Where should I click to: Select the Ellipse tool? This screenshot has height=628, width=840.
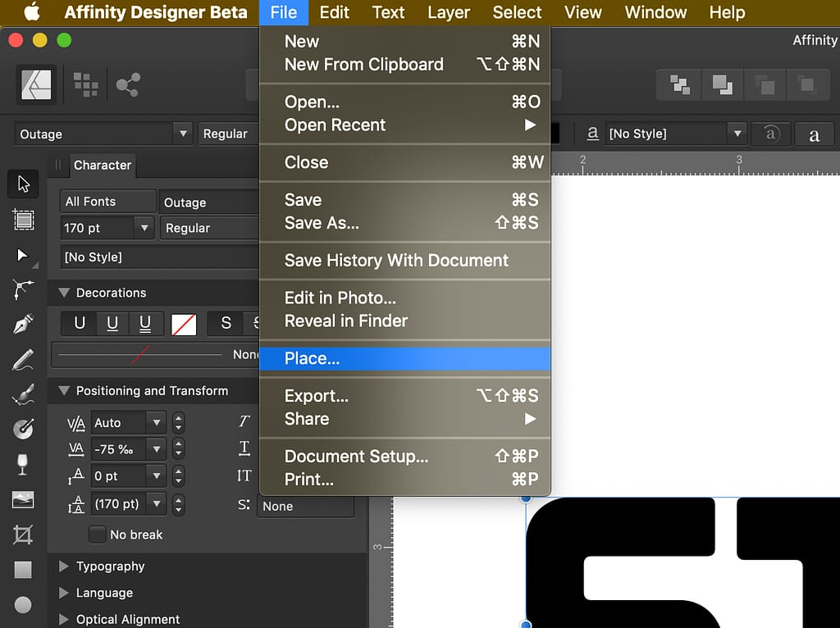coord(22,604)
